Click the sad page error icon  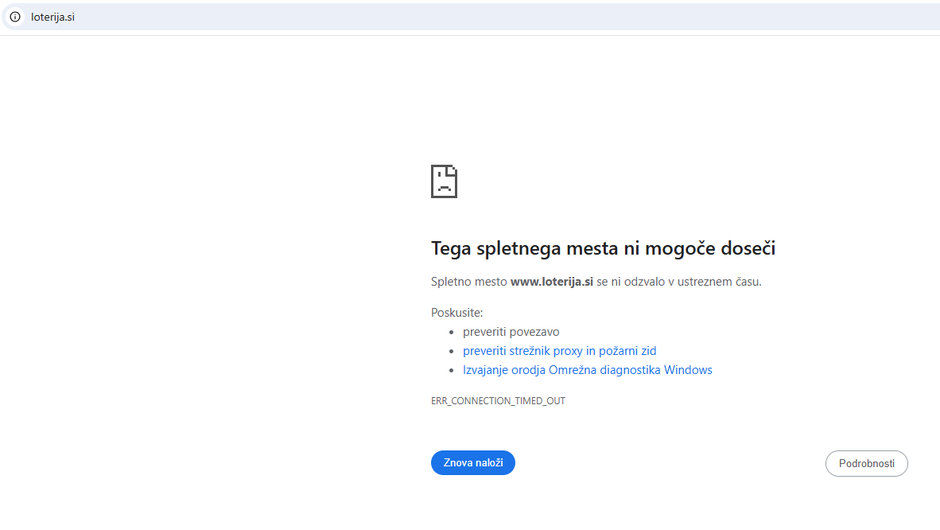(444, 182)
